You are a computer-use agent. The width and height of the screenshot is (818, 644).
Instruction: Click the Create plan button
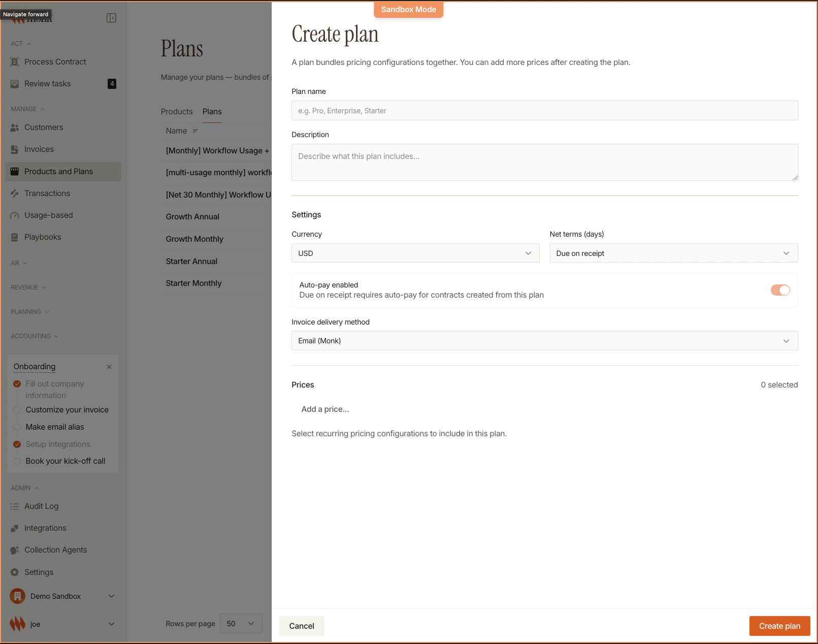(x=779, y=626)
